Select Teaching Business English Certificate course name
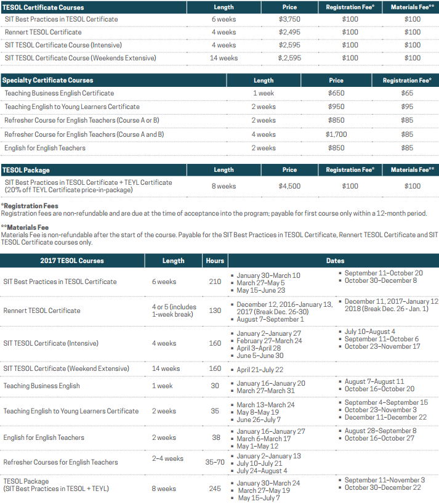Image resolution: width=439 pixels, height=504 pixels. [59, 93]
